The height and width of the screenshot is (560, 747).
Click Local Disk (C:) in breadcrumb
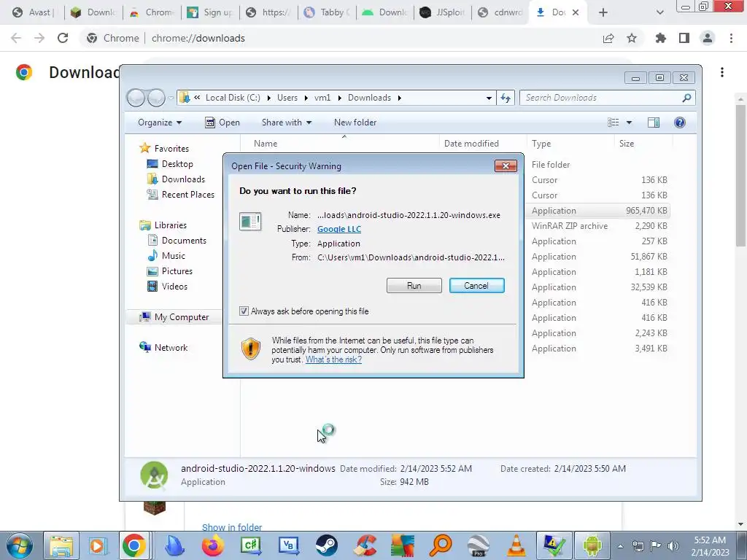tap(233, 98)
